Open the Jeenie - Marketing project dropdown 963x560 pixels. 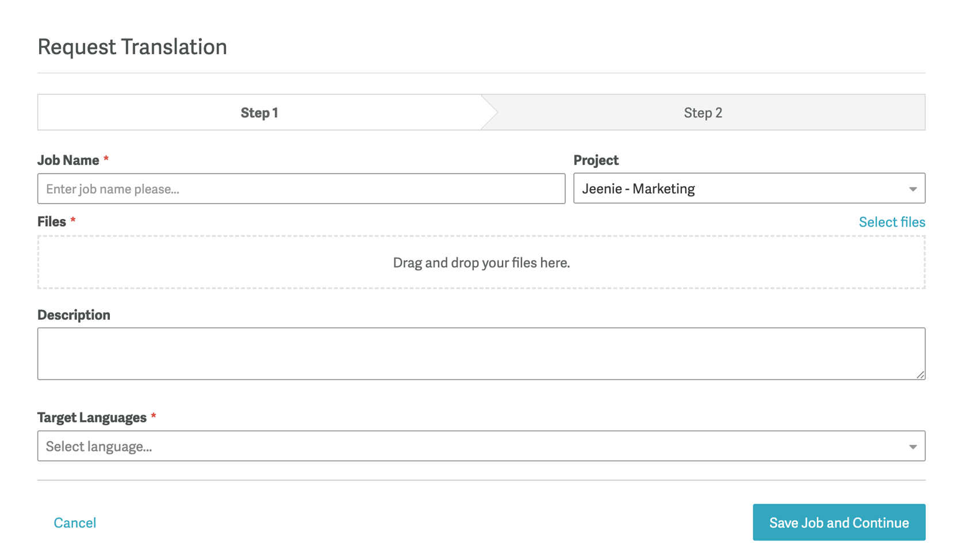[x=749, y=189]
